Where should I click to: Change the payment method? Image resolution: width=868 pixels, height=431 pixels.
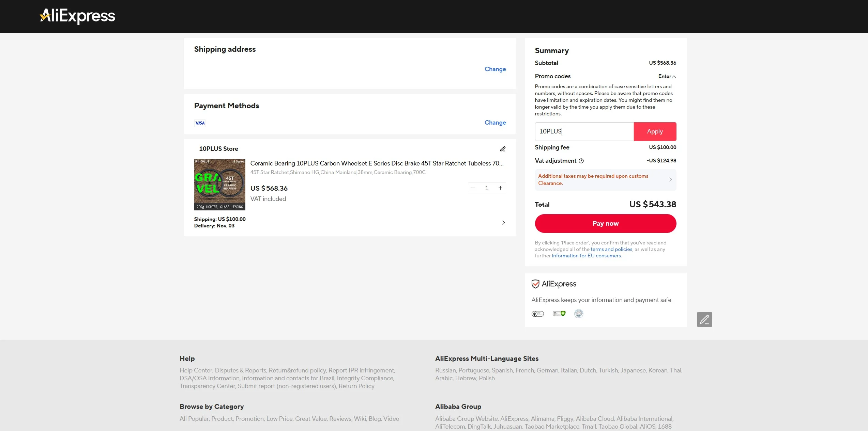coord(495,123)
